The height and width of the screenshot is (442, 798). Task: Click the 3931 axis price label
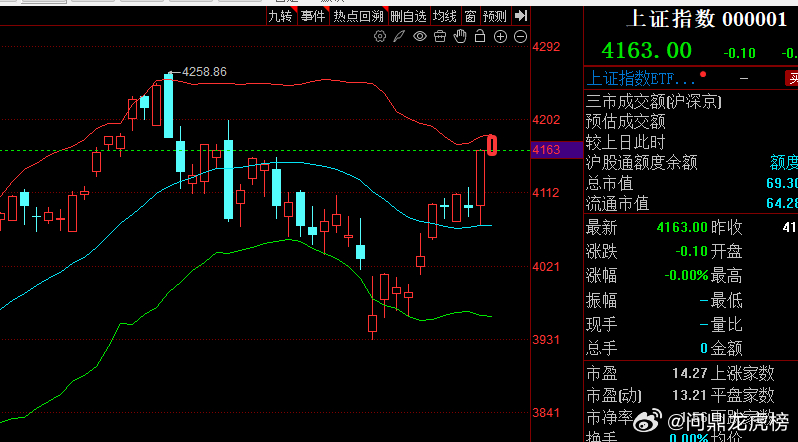point(546,339)
